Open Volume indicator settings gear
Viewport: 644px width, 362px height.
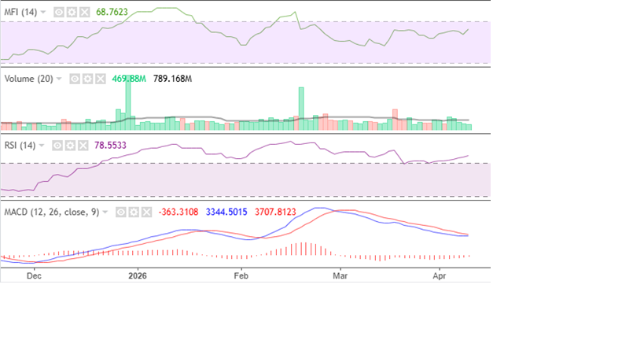[x=88, y=79]
